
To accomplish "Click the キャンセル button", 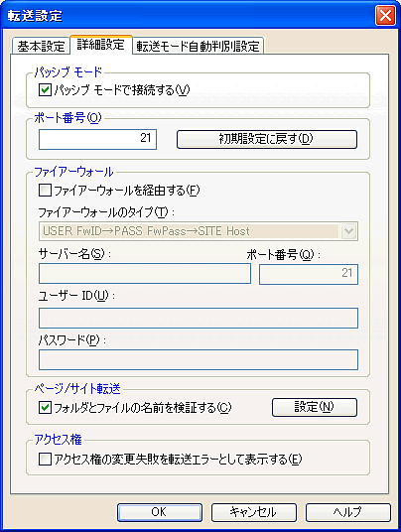I will tap(254, 512).
